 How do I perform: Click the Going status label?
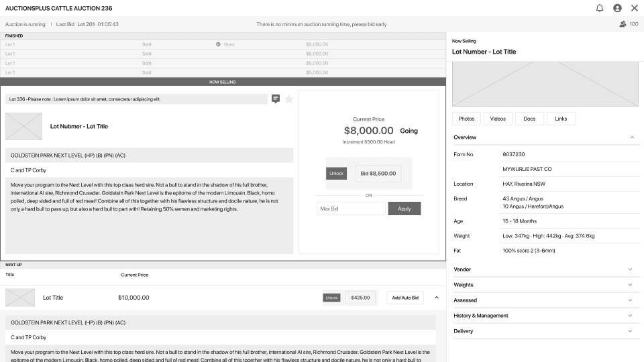(x=409, y=131)
